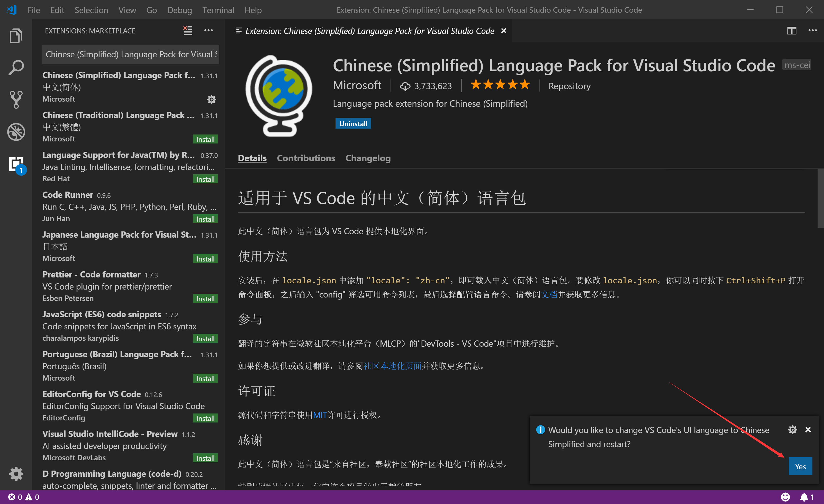Install JavaScript (ES6) code snippets

[205, 338]
